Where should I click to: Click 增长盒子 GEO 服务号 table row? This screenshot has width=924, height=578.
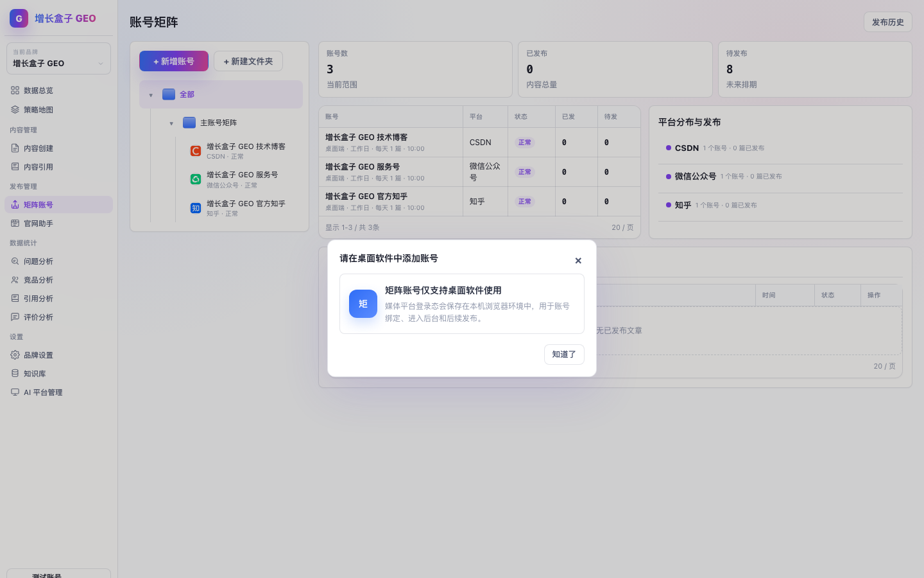click(x=479, y=172)
